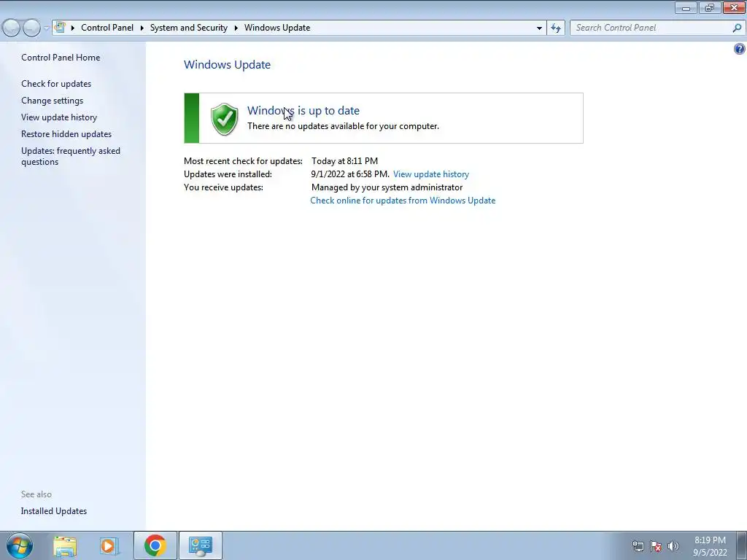Viewport: 747px width, 560px height.
Task: Click Show desktop button at taskbar end
Action: (x=742, y=545)
